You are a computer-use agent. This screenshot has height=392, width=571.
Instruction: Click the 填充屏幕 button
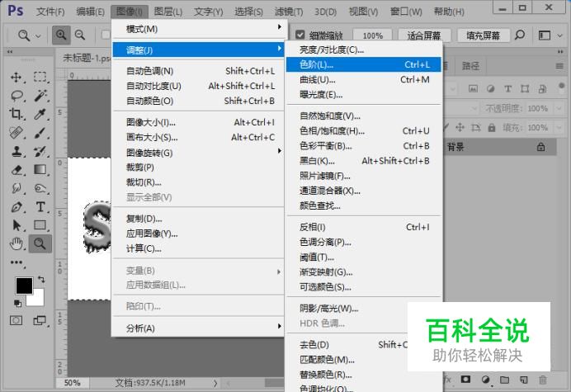tap(483, 35)
